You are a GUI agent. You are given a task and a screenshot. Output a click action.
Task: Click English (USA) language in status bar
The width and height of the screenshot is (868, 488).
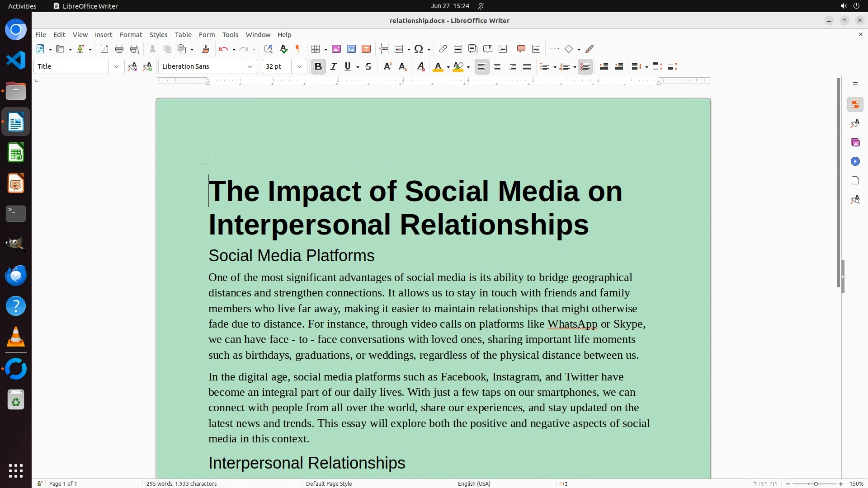click(x=474, y=483)
